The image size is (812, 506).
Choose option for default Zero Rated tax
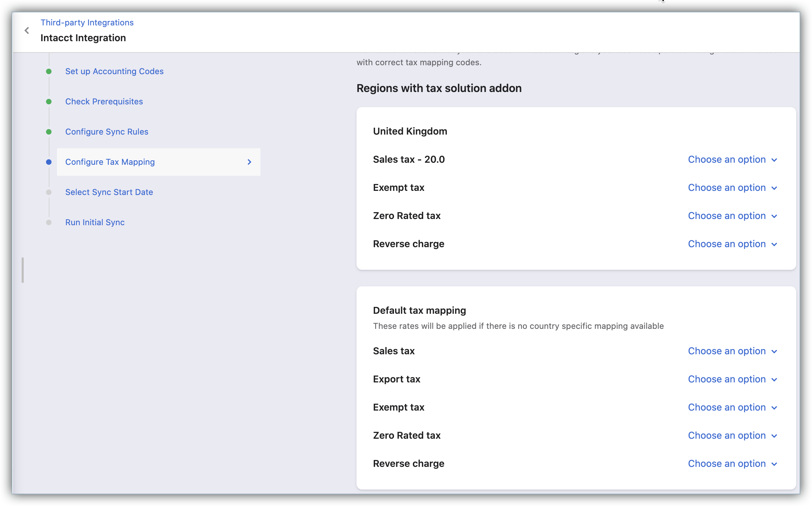click(733, 435)
